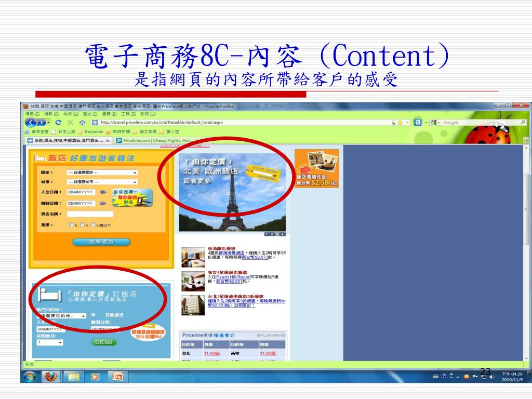Check the 3或以下 star rating checkbox
The width and height of the screenshot is (532, 399).
pyautogui.click(x=93, y=224)
